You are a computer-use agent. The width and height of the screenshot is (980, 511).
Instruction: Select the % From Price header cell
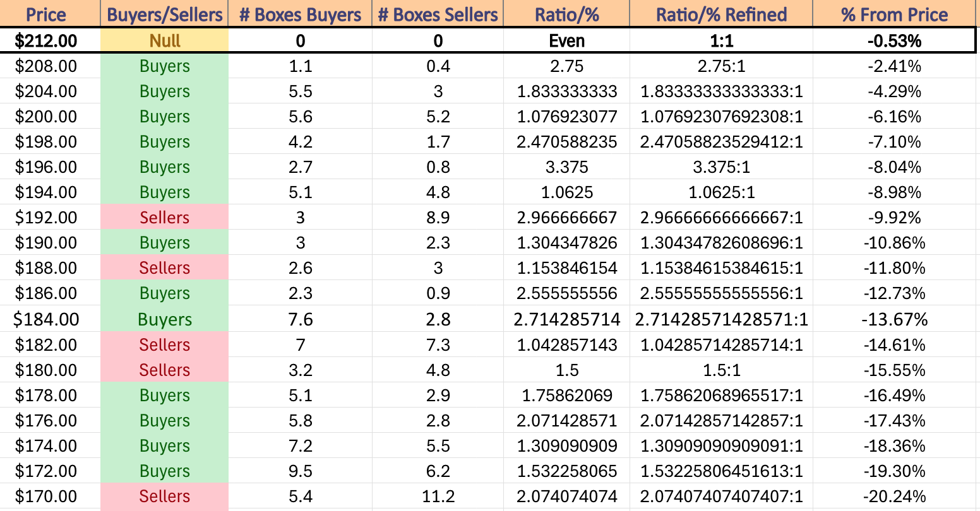pos(895,14)
